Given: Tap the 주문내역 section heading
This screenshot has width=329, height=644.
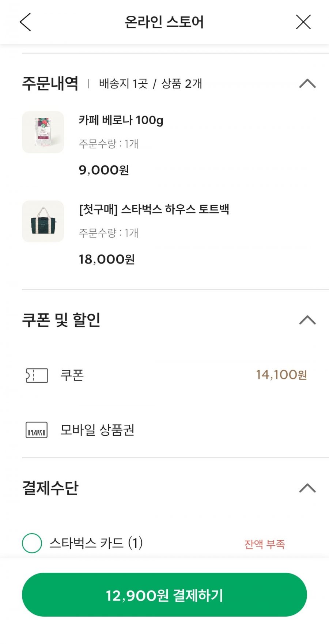Looking at the screenshot, I should [x=50, y=84].
